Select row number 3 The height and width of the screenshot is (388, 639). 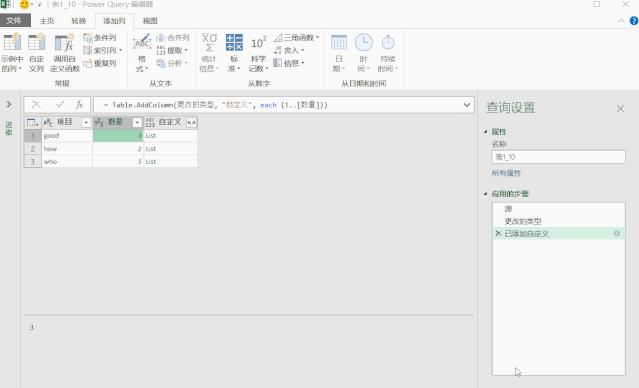pyautogui.click(x=33, y=162)
